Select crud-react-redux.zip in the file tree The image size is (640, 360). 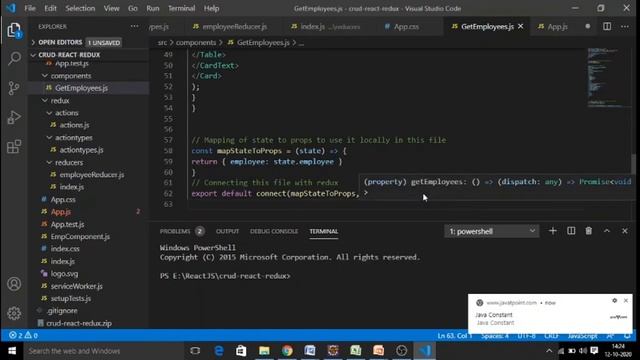tap(79, 323)
